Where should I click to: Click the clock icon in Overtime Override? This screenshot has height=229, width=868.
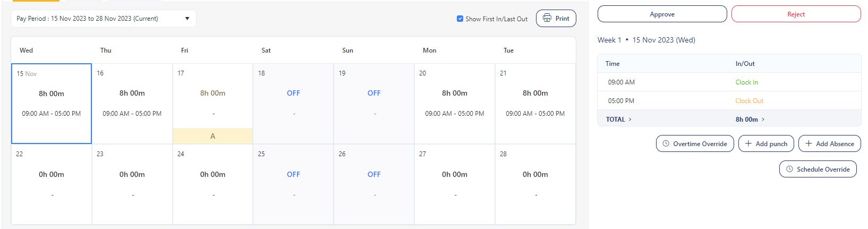point(666,143)
